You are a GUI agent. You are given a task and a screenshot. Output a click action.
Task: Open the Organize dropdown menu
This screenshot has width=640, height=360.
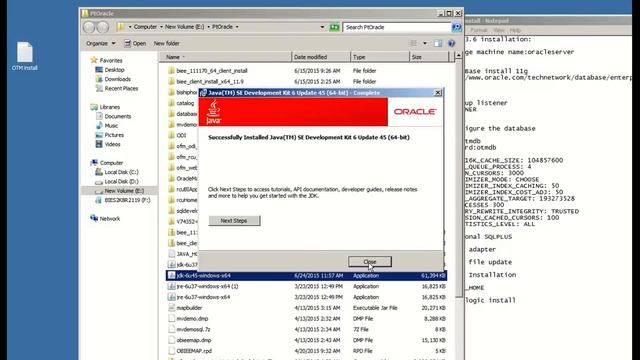[100, 43]
